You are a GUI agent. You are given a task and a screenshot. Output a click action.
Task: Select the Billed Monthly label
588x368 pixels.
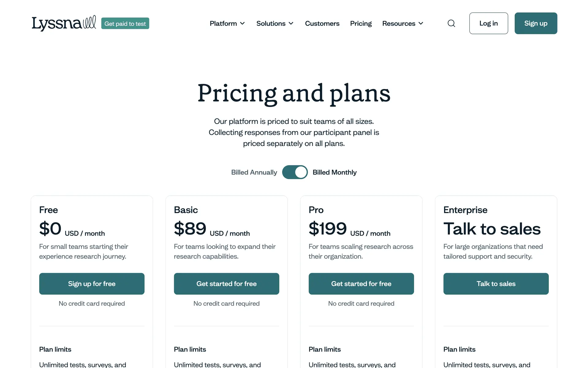click(334, 172)
